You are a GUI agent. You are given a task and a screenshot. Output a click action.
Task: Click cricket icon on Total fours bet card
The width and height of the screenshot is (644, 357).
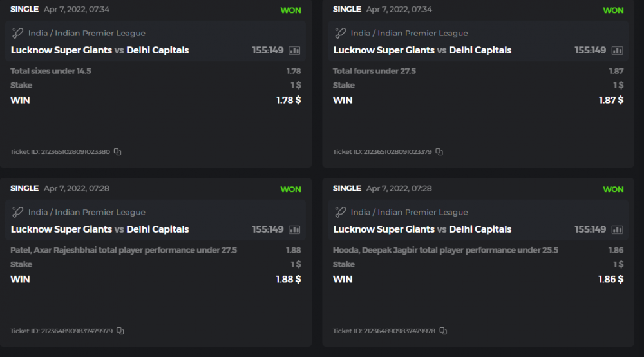point(340,33)
